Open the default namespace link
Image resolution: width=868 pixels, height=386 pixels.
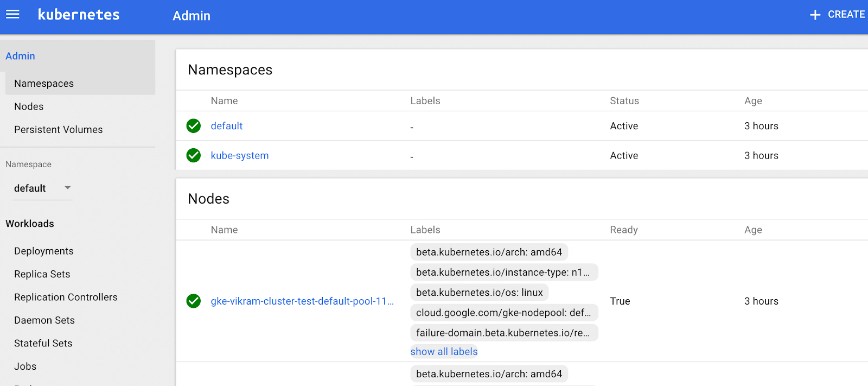[227, 126]
